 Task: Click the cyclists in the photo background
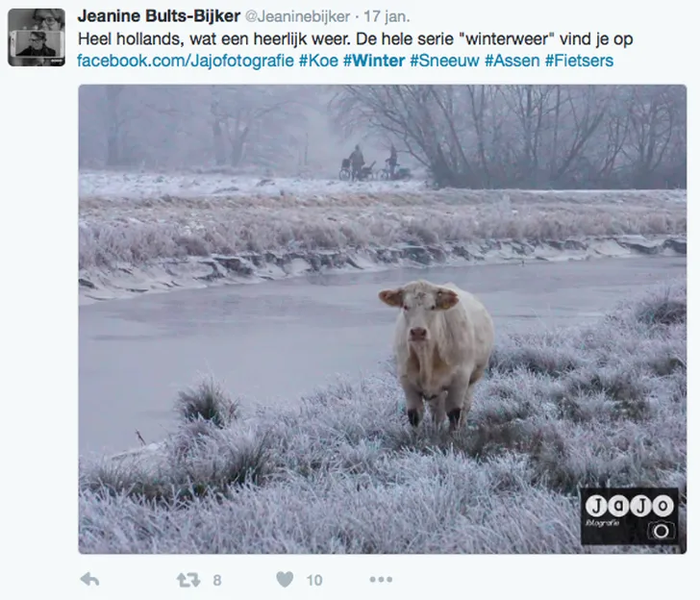click(x=373, y=162)
